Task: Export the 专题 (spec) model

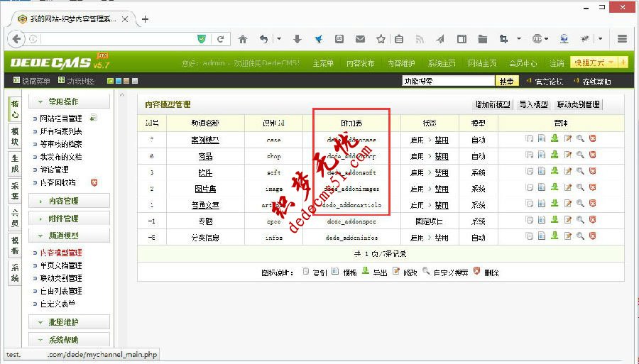Action: pyautogui.click(x=555, y=219)
